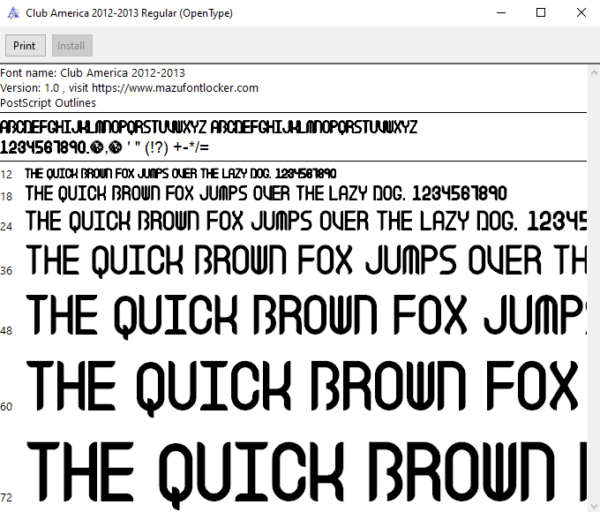Screen dimensions: 600x512
Task: Click the 60-point sample sentence
Action: (302, 388)
